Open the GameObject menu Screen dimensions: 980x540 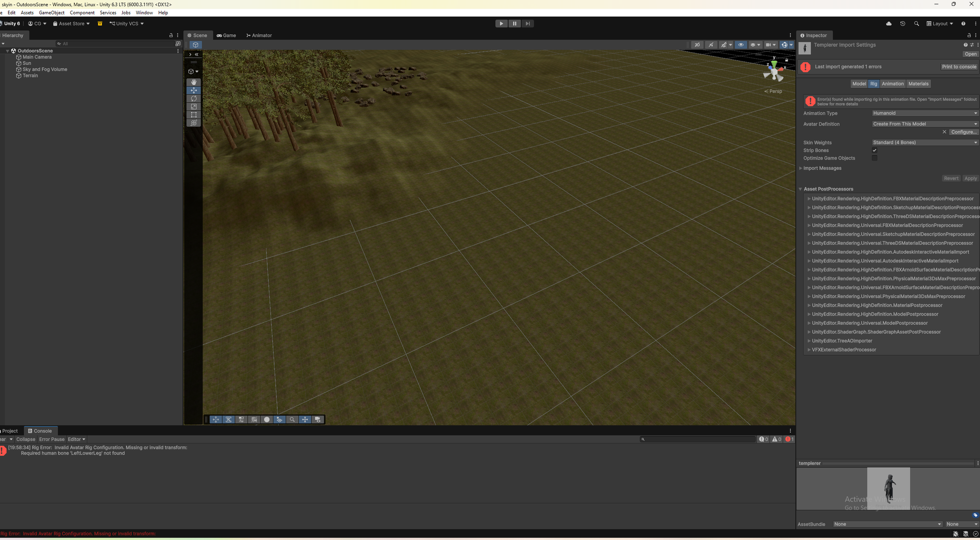point(52,13)
